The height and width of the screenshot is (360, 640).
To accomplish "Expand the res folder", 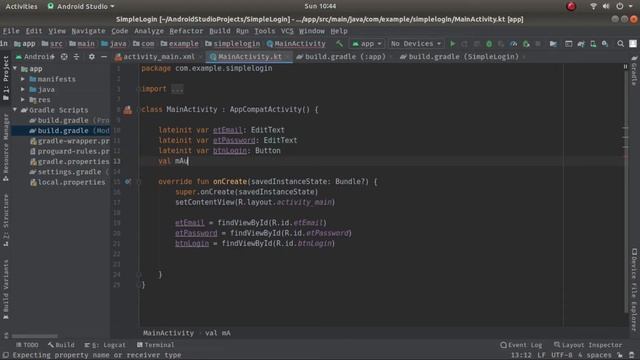I will pyautogui.click(x=23, y=100).
